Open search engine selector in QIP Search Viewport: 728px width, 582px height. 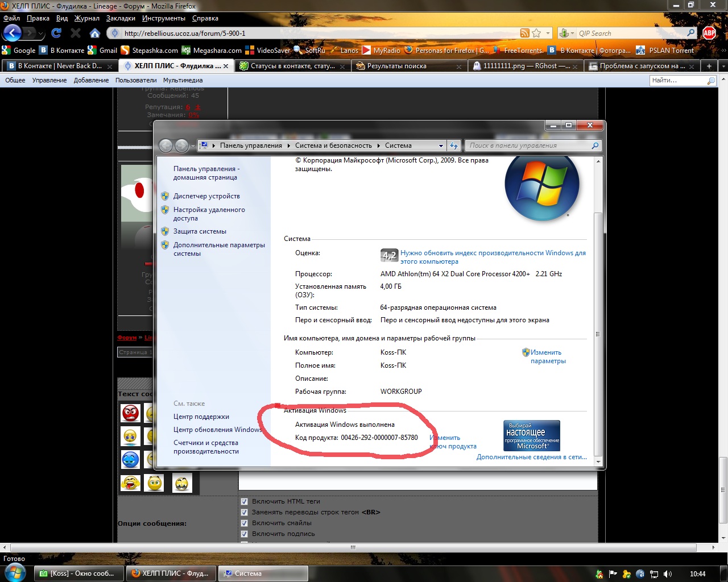(566, 33)
